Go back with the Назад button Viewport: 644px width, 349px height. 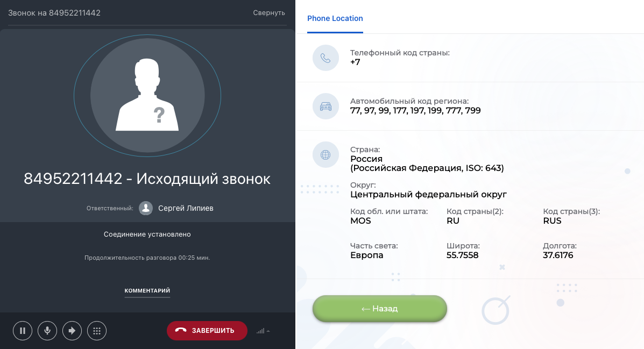point(379,308)
